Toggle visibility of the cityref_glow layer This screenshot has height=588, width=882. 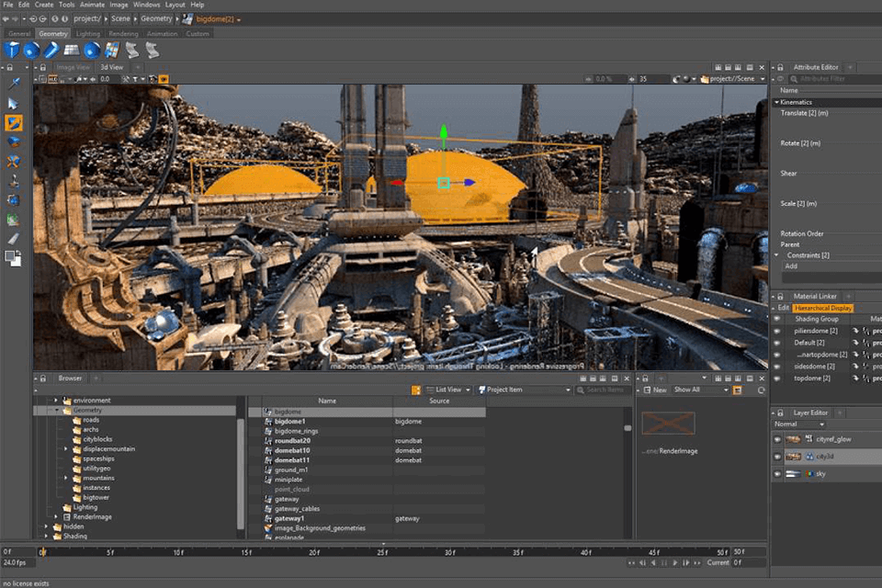[778, 439]
